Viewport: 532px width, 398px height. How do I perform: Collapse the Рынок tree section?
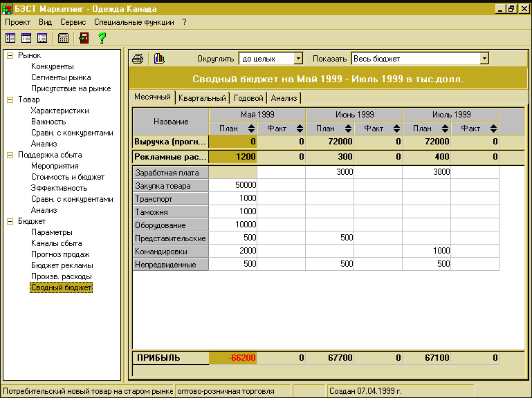coord(10,55)
